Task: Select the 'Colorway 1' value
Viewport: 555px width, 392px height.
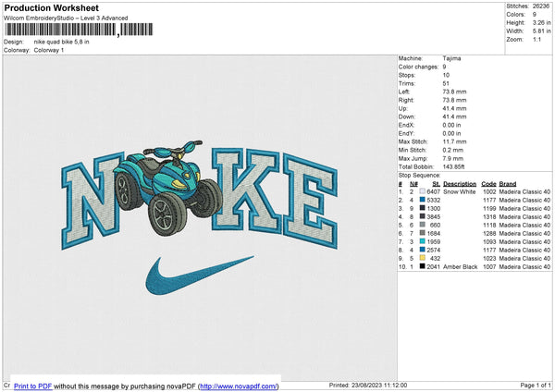Action: point(49,50)
